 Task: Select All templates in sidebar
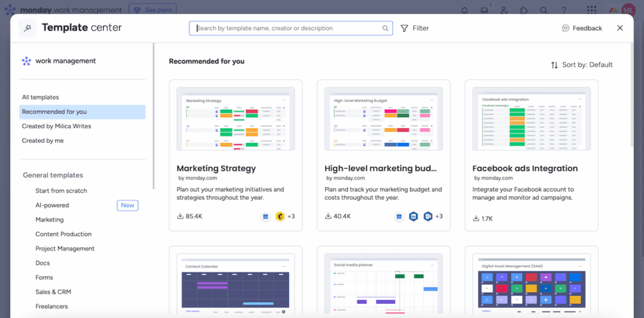coord(40,98)
